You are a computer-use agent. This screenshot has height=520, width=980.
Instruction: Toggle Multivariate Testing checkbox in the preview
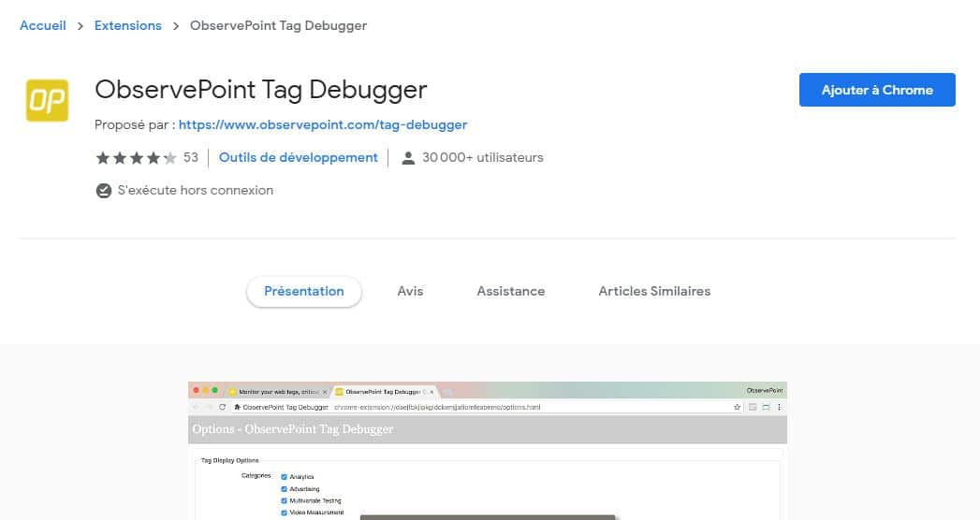285,500
